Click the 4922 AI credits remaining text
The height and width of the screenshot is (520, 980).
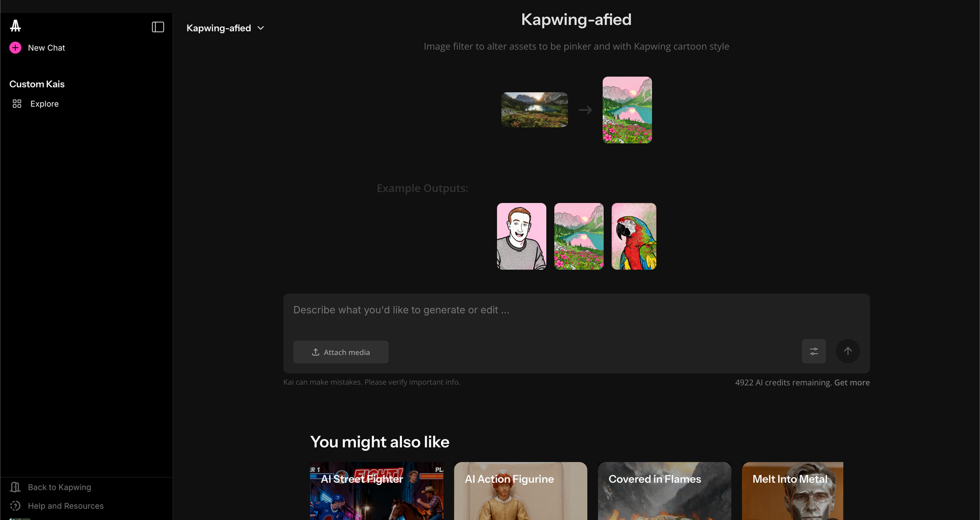(x=783, y=383)
